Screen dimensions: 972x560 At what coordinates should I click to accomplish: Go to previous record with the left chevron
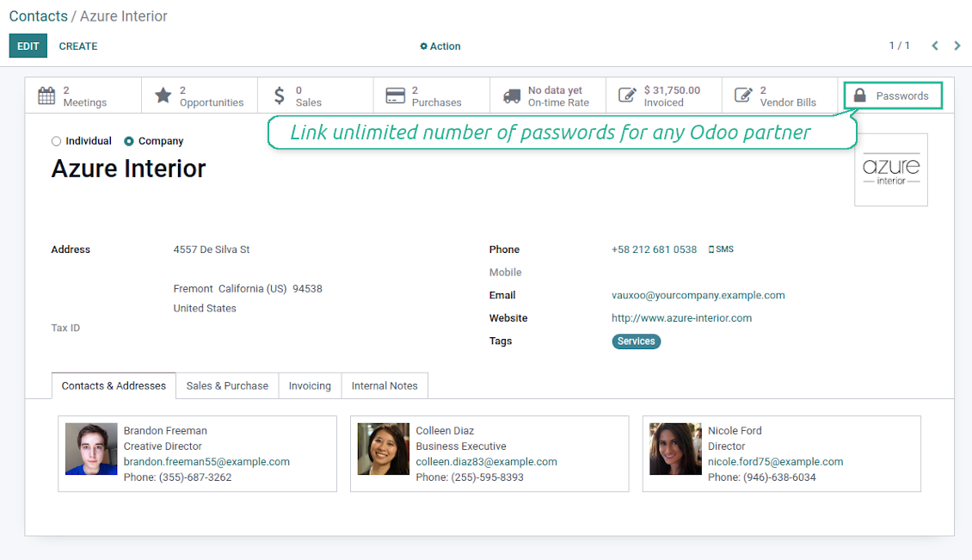(x=935, y=46)
